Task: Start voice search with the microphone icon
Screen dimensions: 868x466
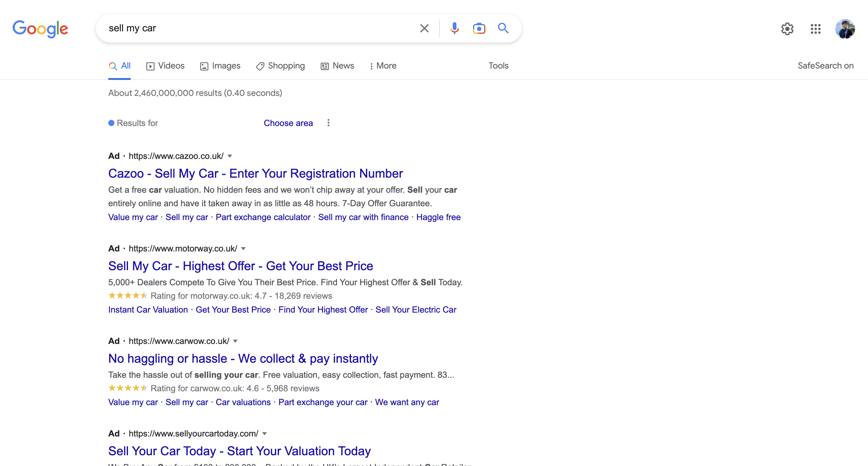Action: [x=454, y=28]
